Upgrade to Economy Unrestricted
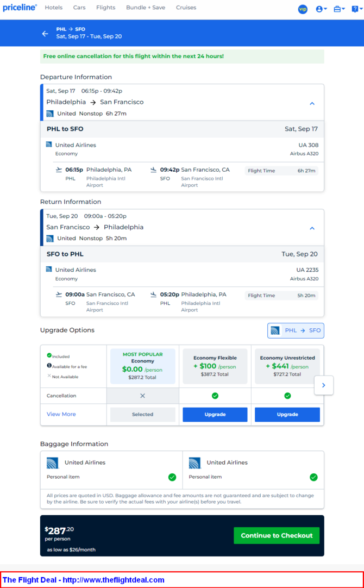 pyautogui.click(x=287, y=415)
